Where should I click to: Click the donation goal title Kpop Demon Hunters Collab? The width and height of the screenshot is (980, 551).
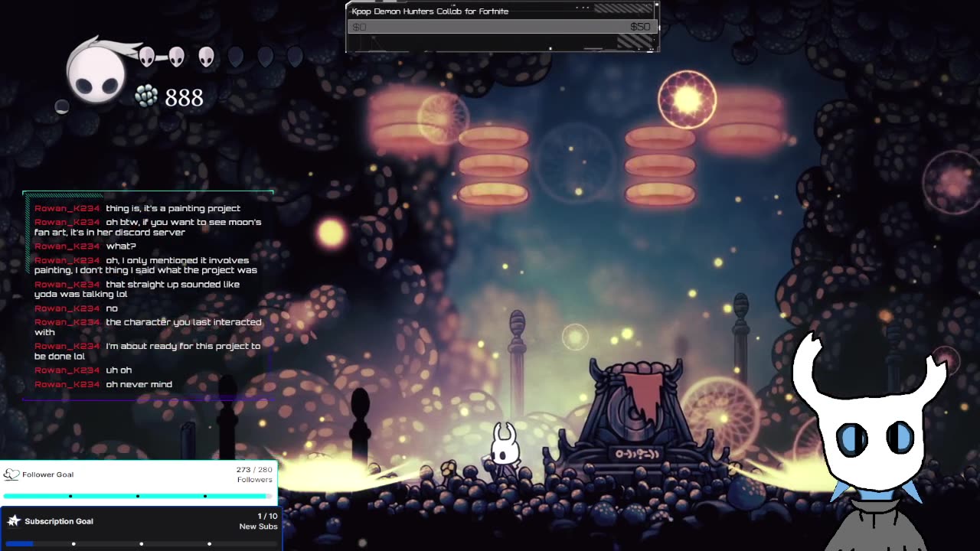(x=430, y=11)
